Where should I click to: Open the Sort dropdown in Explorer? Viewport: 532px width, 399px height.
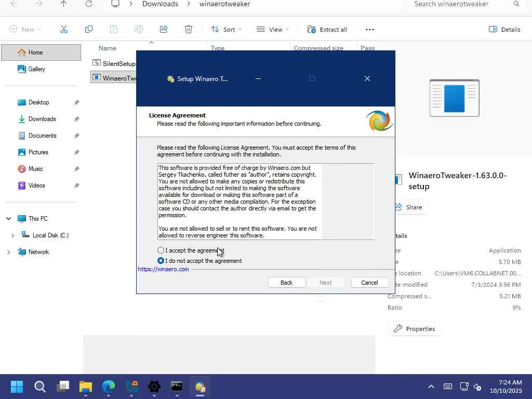coord(227,30)
